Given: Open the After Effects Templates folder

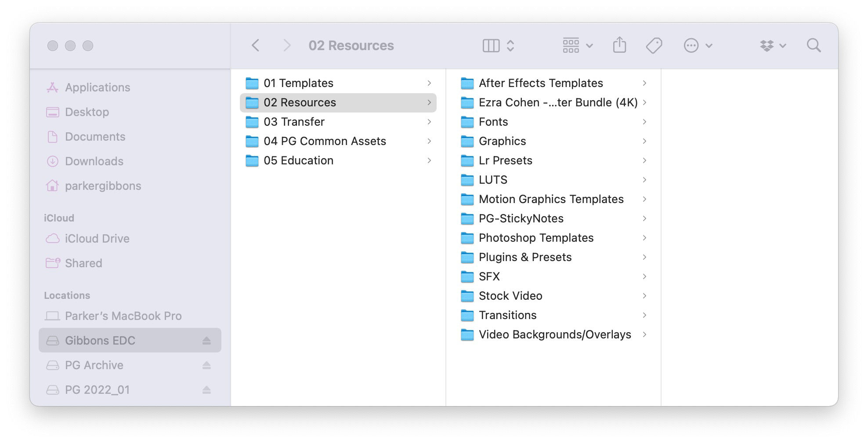Looking at the screenshot, I should tap(553, 83).
